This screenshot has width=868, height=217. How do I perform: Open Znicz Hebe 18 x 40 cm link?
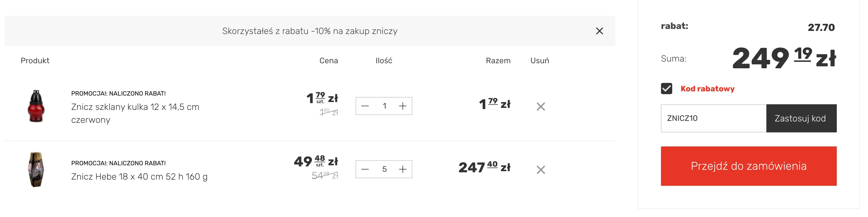pos(139,177)
